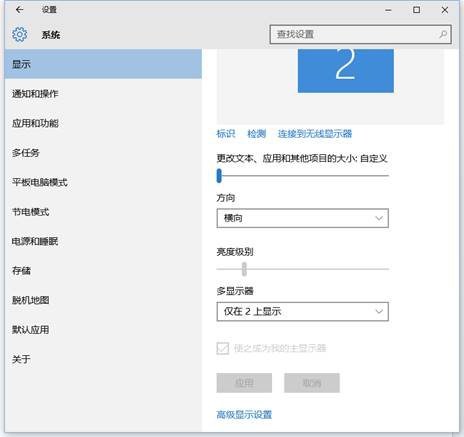Click the 标识 identify link
Image resolution: width=464 pixels, height=437 pixels.
tap(226, 134)
